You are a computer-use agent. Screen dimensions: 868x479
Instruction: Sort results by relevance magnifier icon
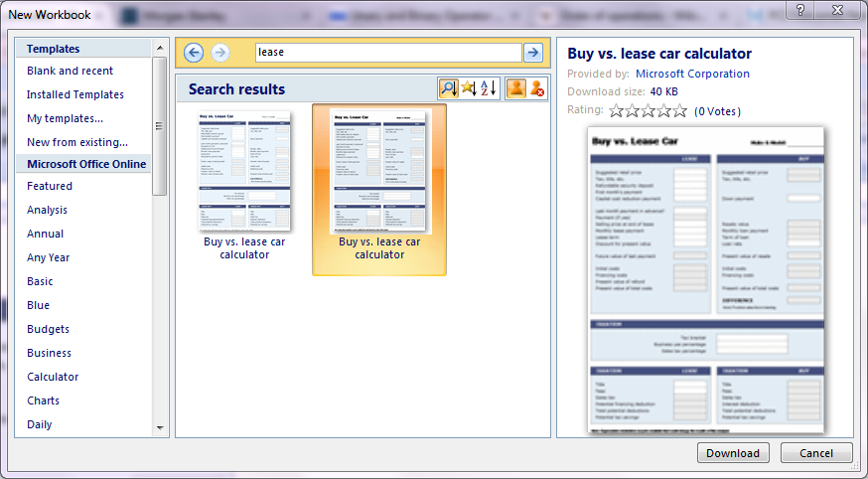pyautogui.click(x=448, y=88)
